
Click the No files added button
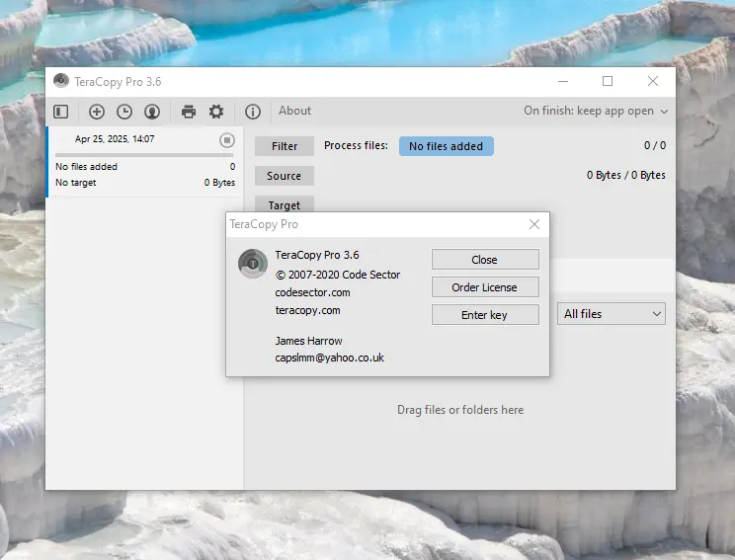point(447,146)
